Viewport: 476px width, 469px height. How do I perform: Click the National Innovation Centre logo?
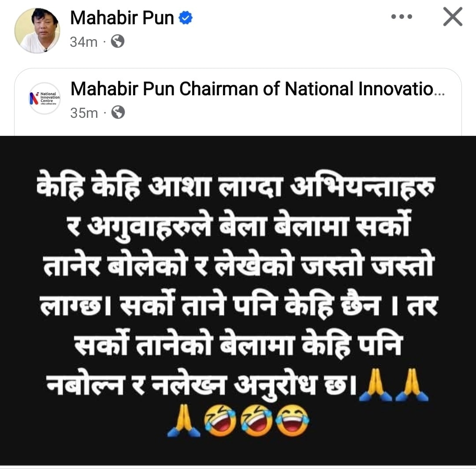[x=45, y=98]
